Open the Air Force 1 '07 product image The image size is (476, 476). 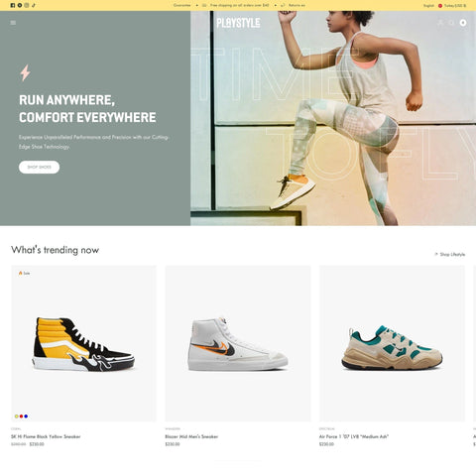click(392, 343)
